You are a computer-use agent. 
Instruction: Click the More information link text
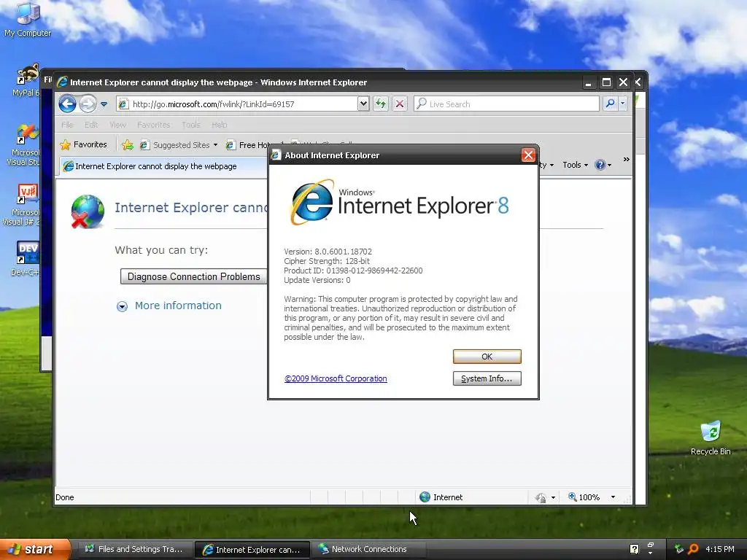[x=178, y=306]
